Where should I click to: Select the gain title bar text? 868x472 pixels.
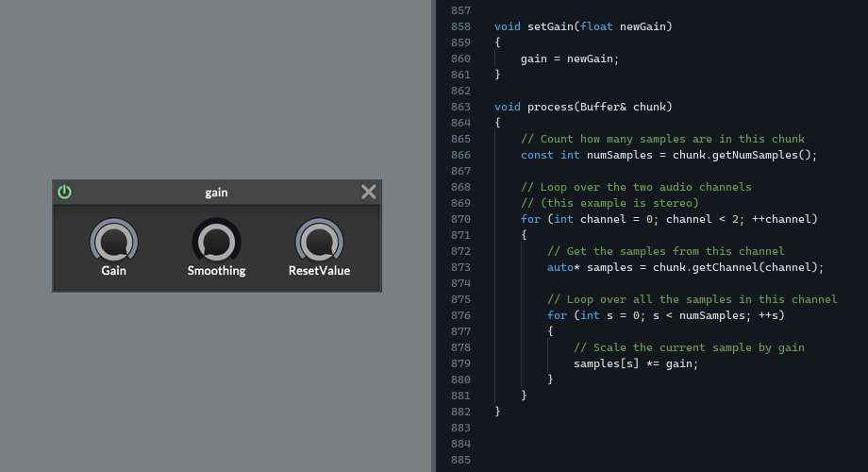pos(216,193)
